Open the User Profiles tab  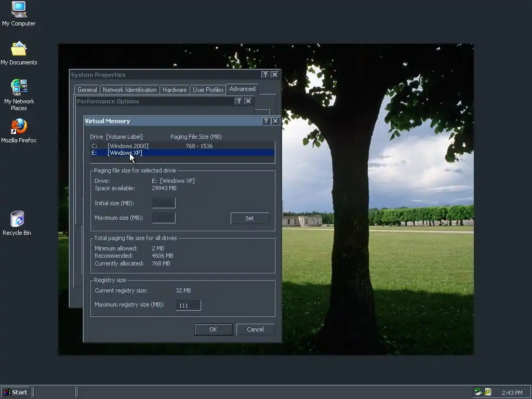click(208, 90)
